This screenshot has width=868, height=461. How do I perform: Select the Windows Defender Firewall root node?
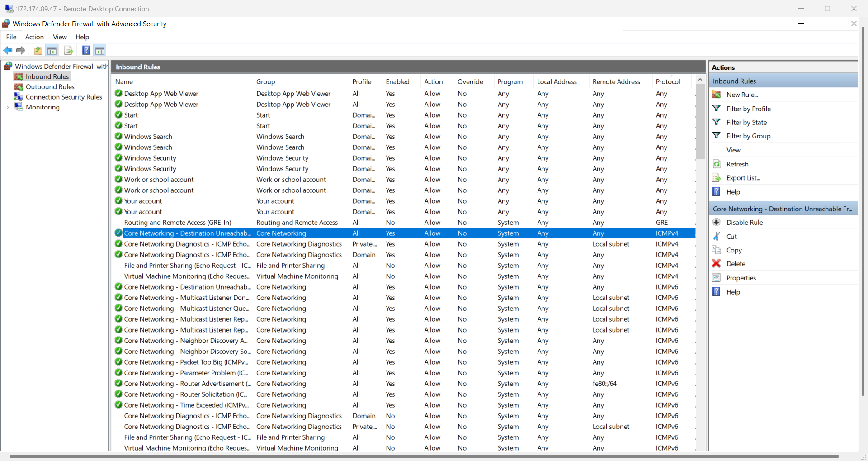(61, 66)
